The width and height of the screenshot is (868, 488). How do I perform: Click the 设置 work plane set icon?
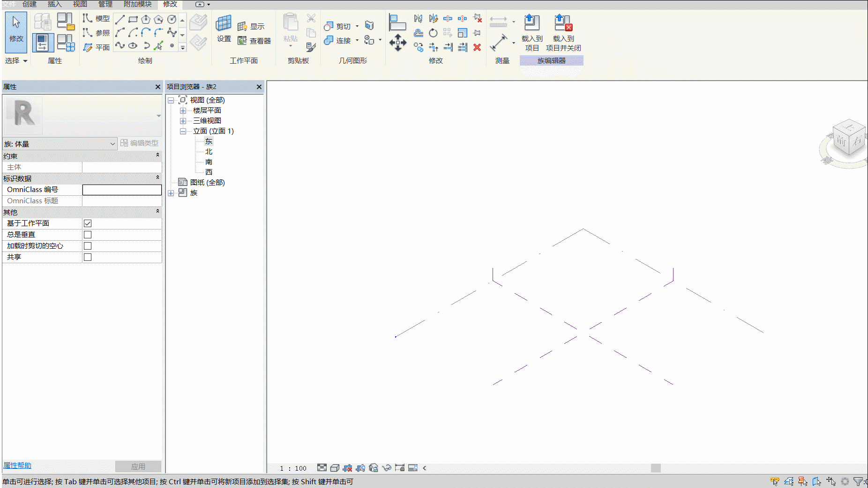coord(224,23)
